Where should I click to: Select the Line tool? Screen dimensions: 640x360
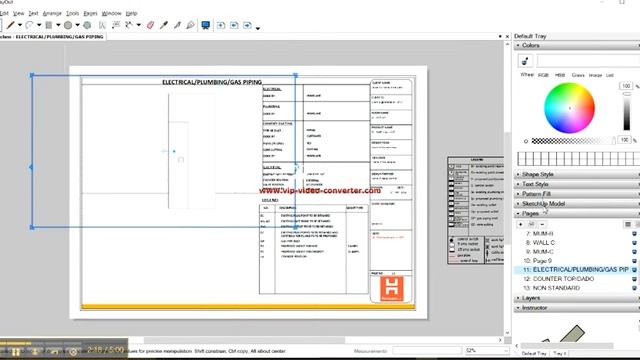(x=10, y=25)
